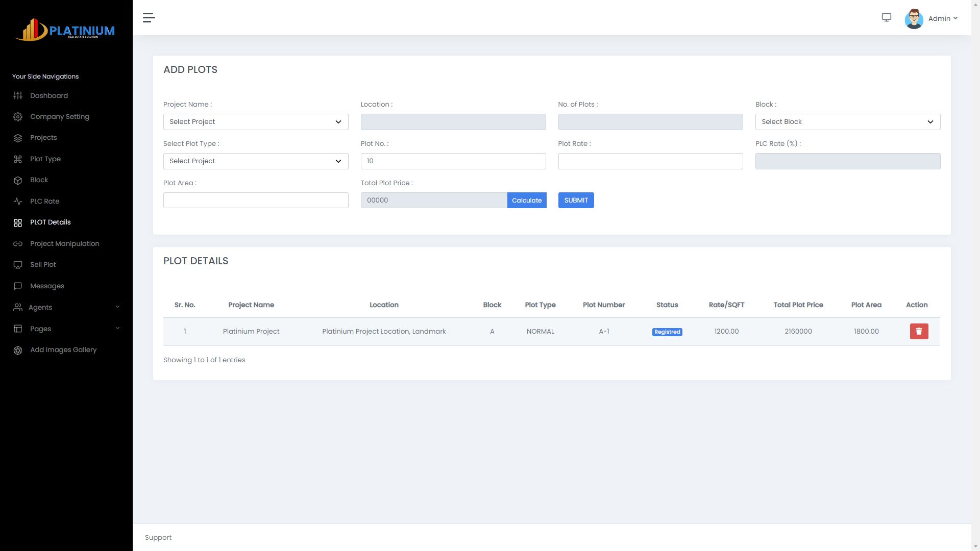Image resolution: width=980 pixels, height=551 pixels.
Task: Open Sell Plot in the sidebar
Action: (43, 265)
